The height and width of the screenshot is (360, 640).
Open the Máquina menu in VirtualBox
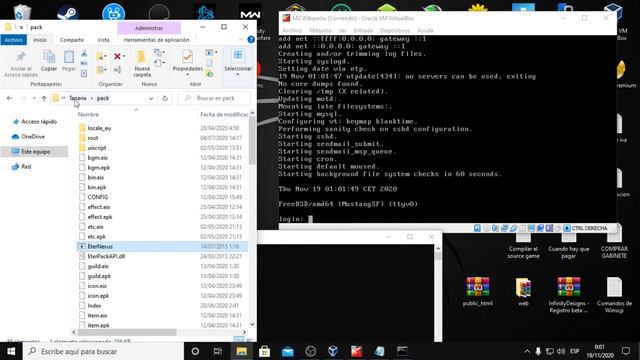320,31
